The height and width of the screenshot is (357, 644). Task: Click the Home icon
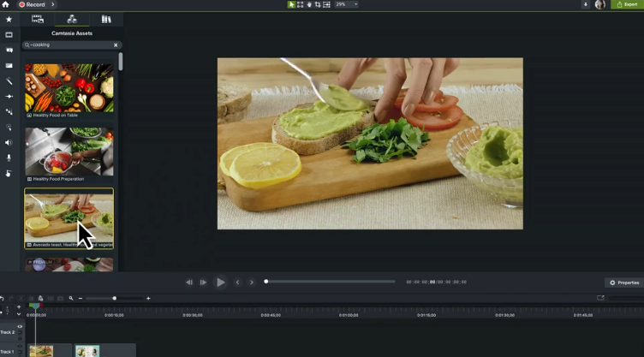[x=5, y=4]
